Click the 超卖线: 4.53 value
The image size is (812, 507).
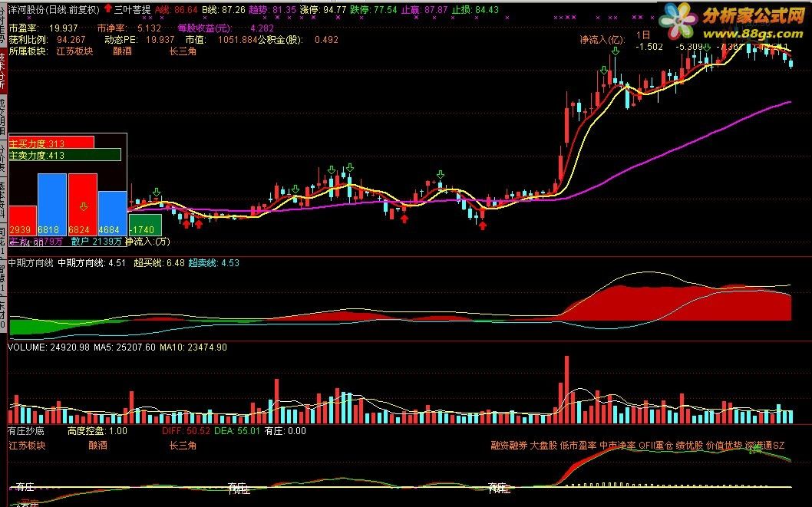[213, 263]
